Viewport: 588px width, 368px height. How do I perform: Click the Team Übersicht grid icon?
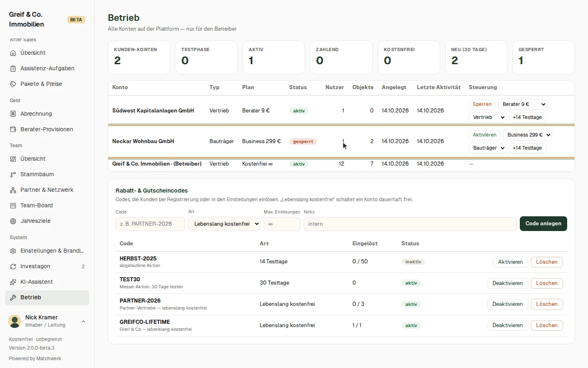coord(13,159)
